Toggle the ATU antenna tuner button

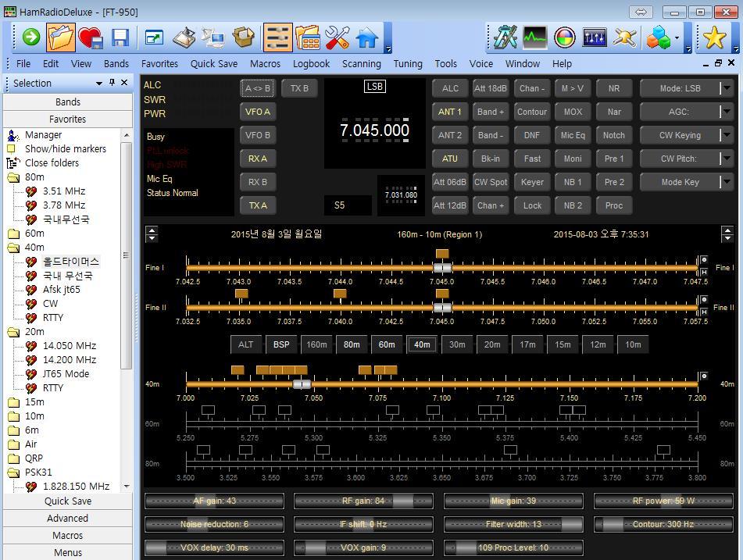point(450,159)
